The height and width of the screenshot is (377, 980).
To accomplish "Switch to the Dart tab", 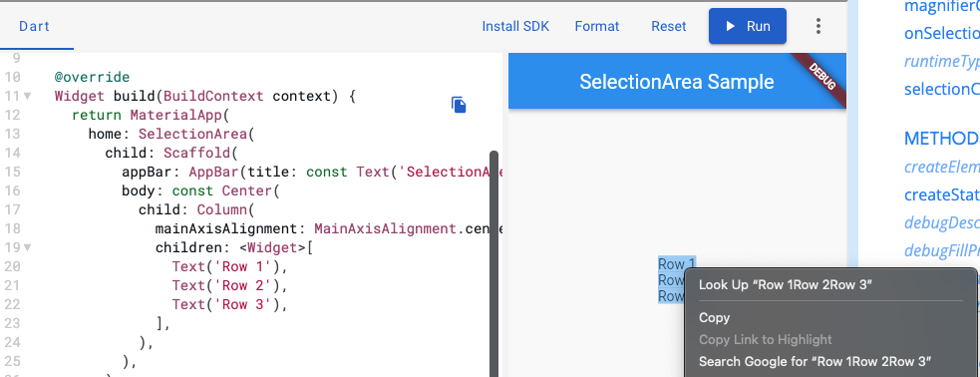I will [x=34, y=26].
